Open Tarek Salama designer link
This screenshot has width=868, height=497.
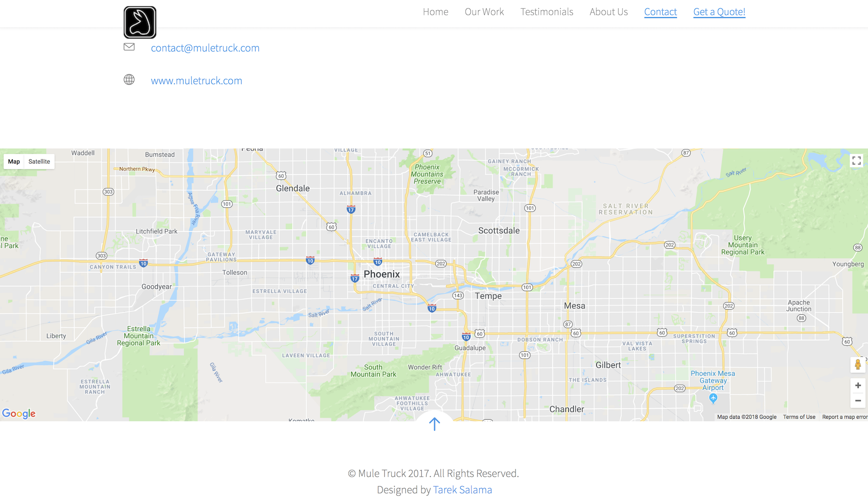462,489
